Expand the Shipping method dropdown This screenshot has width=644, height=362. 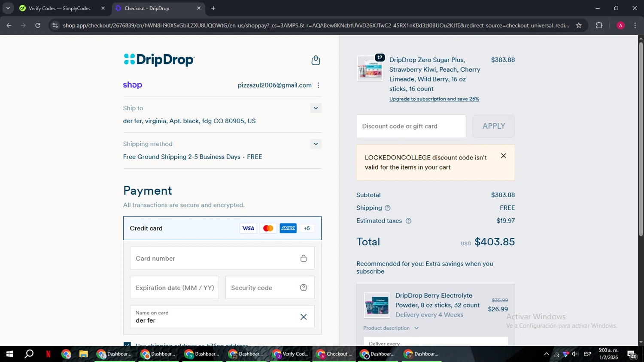point(316,144)
